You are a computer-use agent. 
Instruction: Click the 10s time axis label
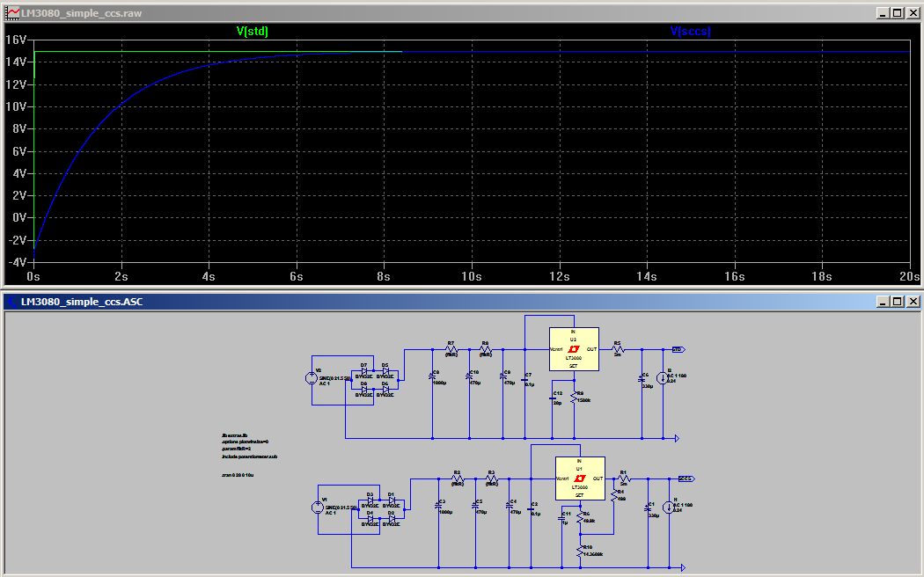tap(472, 276)
